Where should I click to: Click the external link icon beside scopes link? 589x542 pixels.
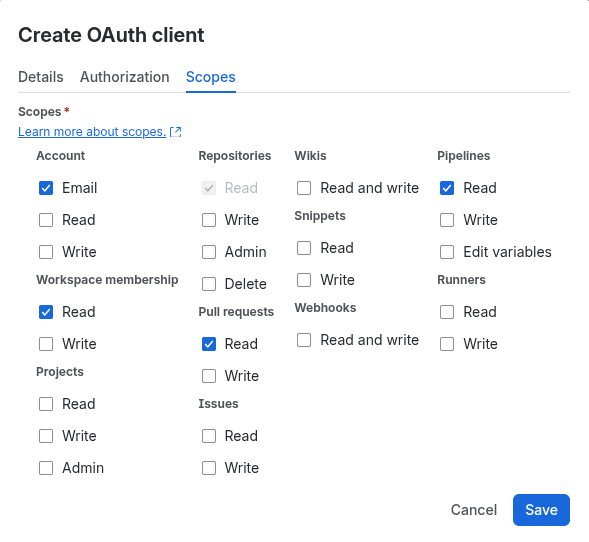[175, 132]
